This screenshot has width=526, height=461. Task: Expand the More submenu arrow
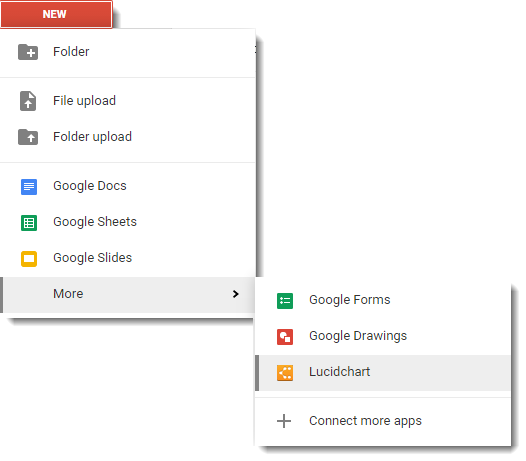[x=235, y=294]
